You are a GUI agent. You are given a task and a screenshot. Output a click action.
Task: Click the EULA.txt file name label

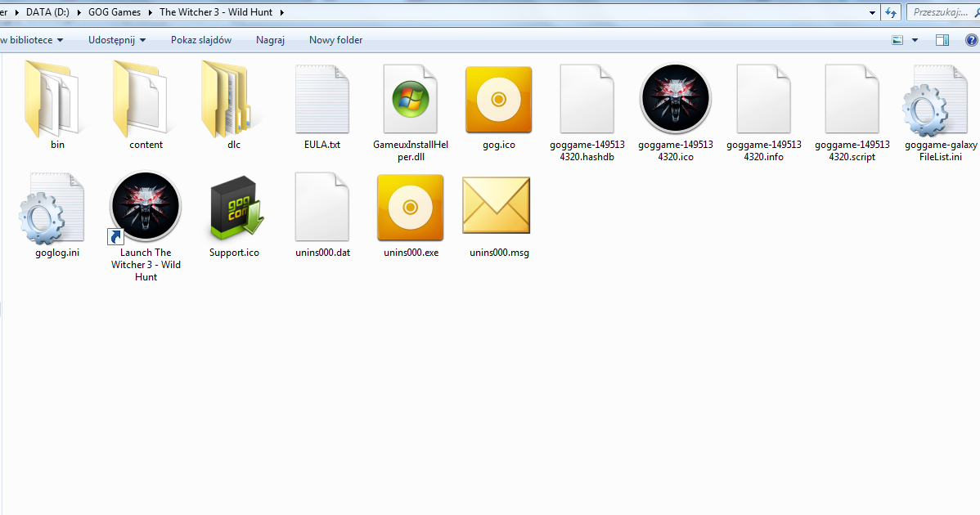(x=322, y=144)
